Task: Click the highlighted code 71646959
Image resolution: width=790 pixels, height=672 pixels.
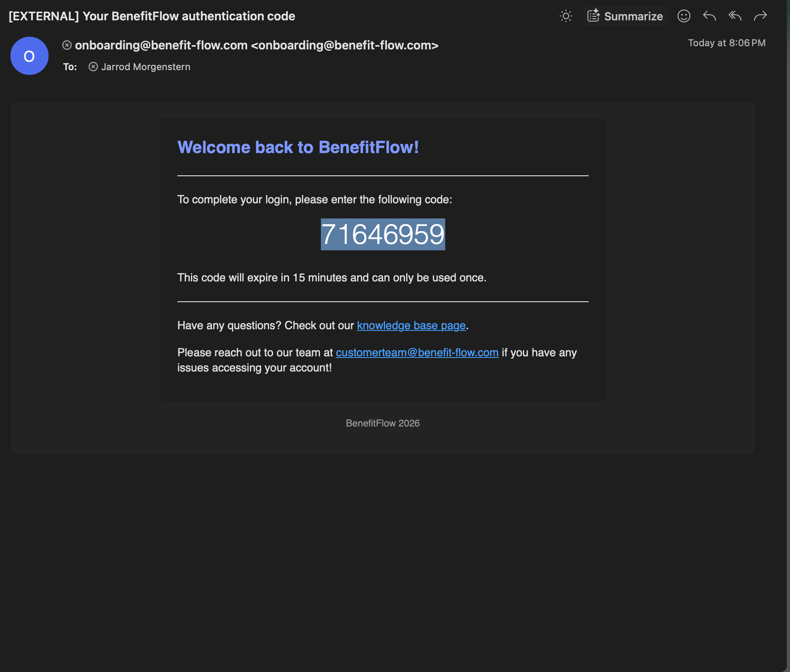Action: [383, 234]
